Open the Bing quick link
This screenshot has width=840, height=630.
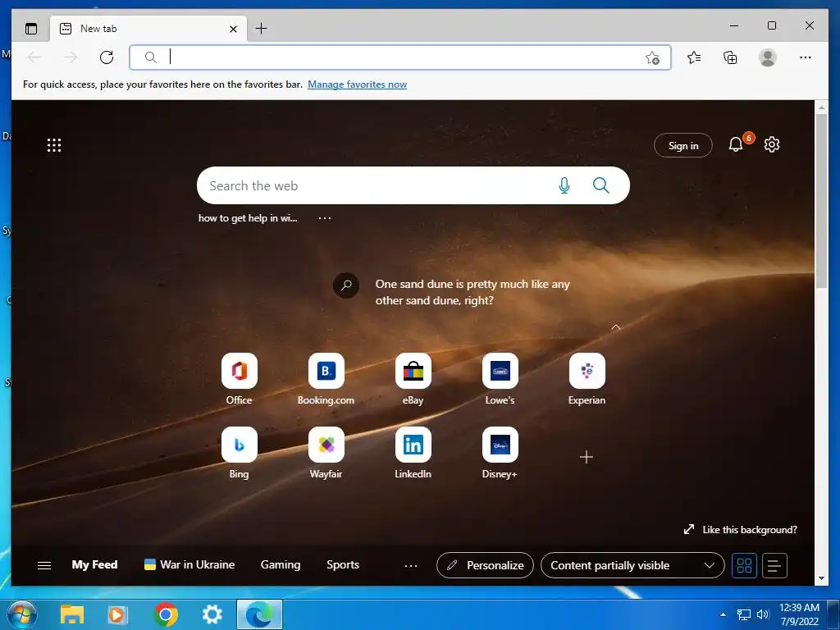239,453
